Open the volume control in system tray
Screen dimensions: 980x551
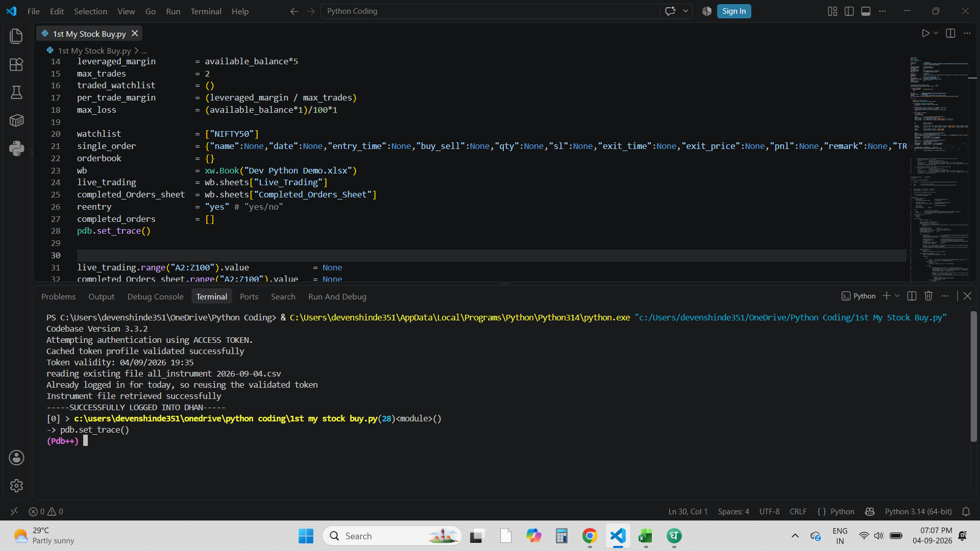tap(878, 536)
